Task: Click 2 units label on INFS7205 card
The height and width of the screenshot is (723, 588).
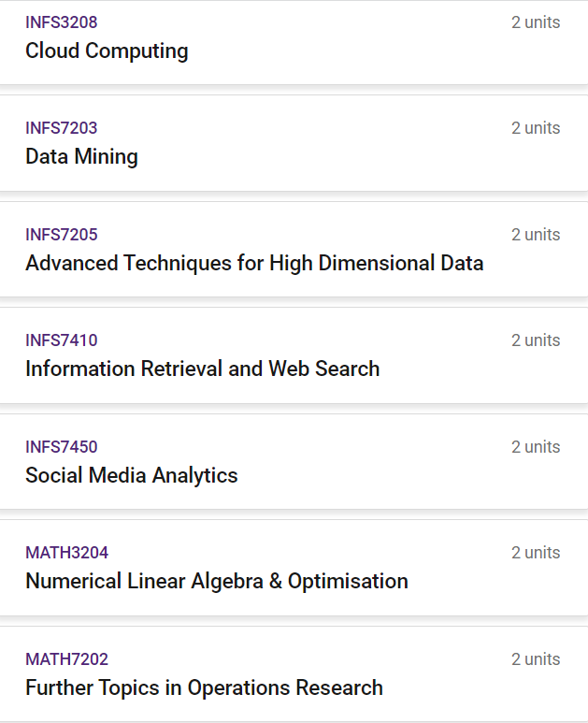Action: (x=536, y=234)
